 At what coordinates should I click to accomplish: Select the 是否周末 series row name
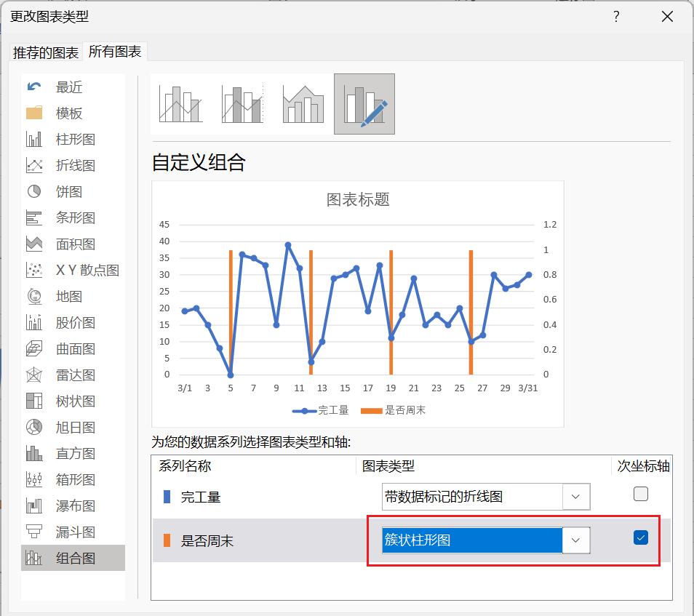[x=207, y=541]
